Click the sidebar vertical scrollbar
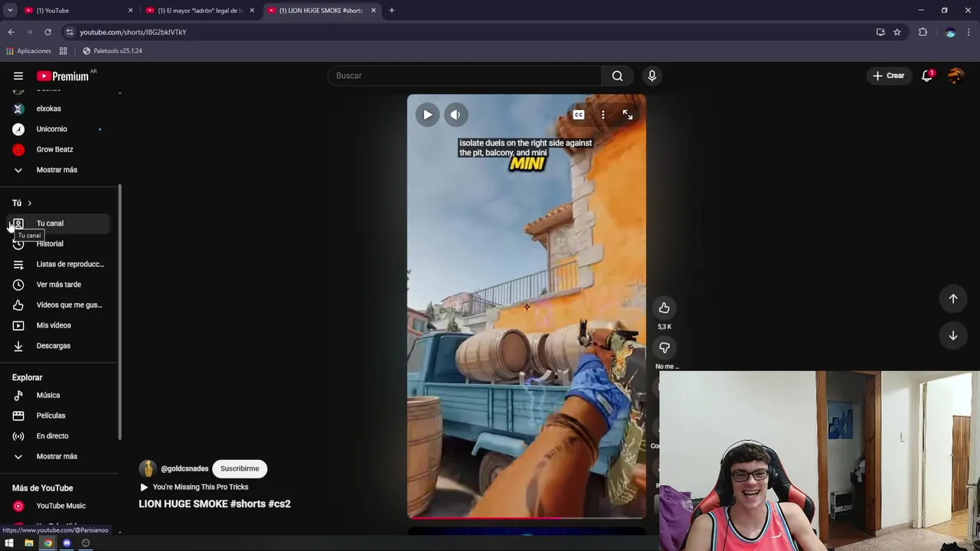The image size is (980, 551). (119, 312)
